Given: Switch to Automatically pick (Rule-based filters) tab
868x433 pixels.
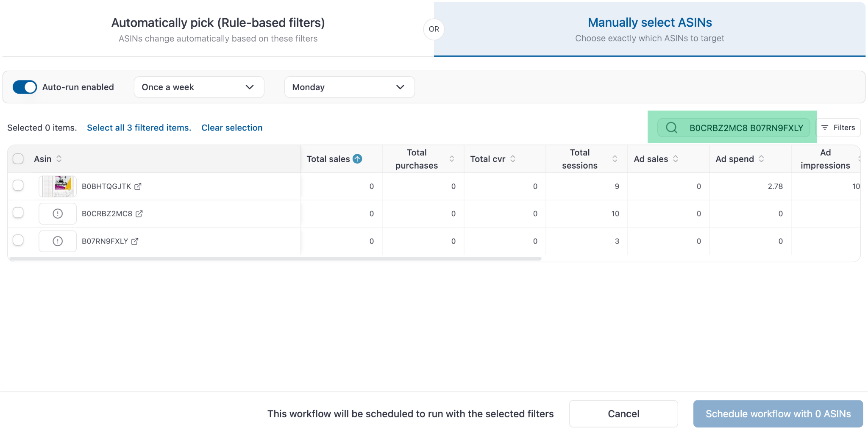Looking at the screenshot, I should pyautogui.click(x=218, y=29).
